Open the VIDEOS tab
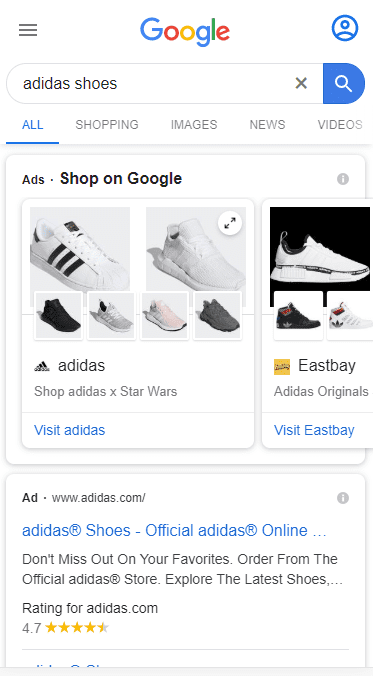 point(340,125)
